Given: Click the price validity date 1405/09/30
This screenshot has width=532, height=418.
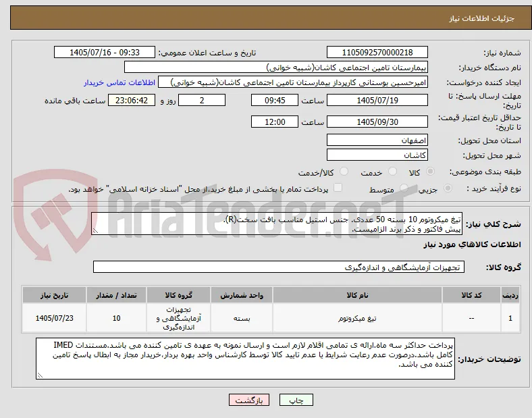Looking at the screenshot, I should (x=377, y=122).
